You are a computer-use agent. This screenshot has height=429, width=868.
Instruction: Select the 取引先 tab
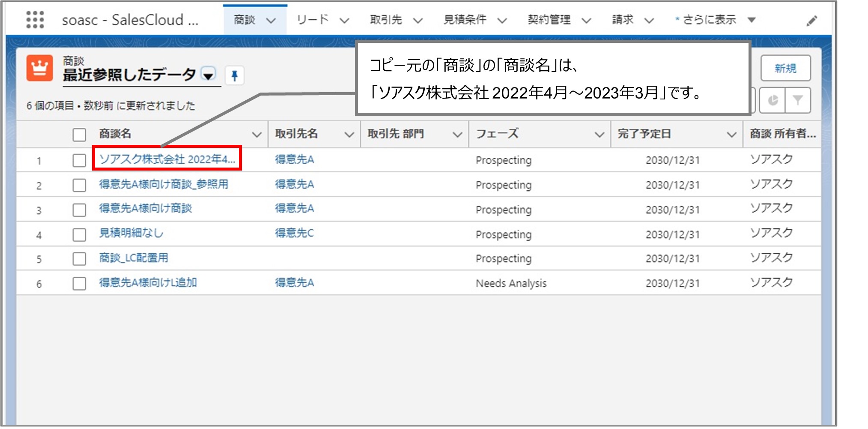[x=386, y=20]
